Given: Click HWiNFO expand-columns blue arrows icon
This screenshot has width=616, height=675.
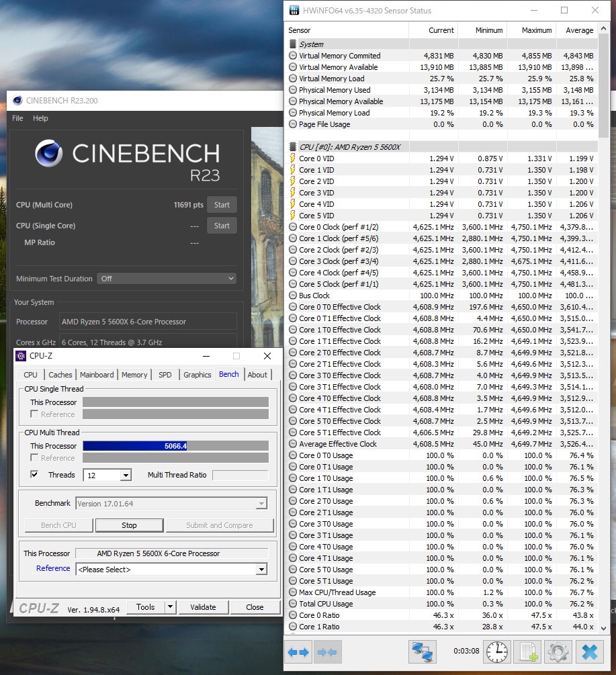Looking at the screenshot, I should coord(298,652).
